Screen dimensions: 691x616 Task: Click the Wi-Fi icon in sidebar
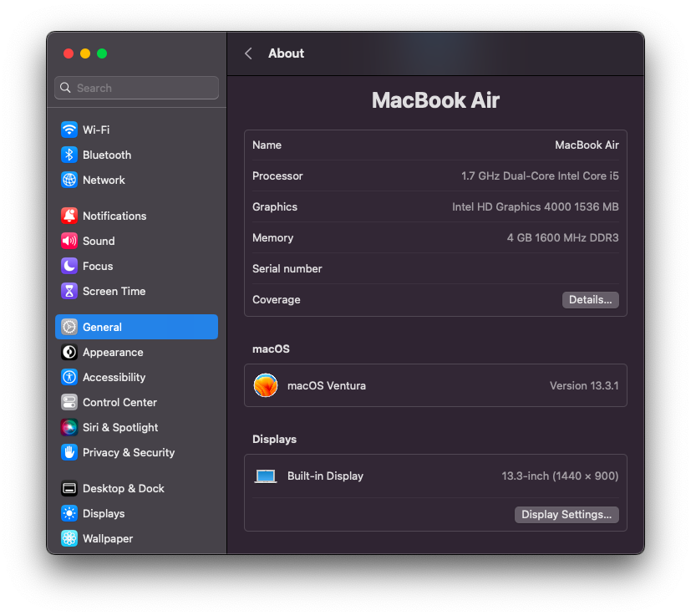click(69, 130)
